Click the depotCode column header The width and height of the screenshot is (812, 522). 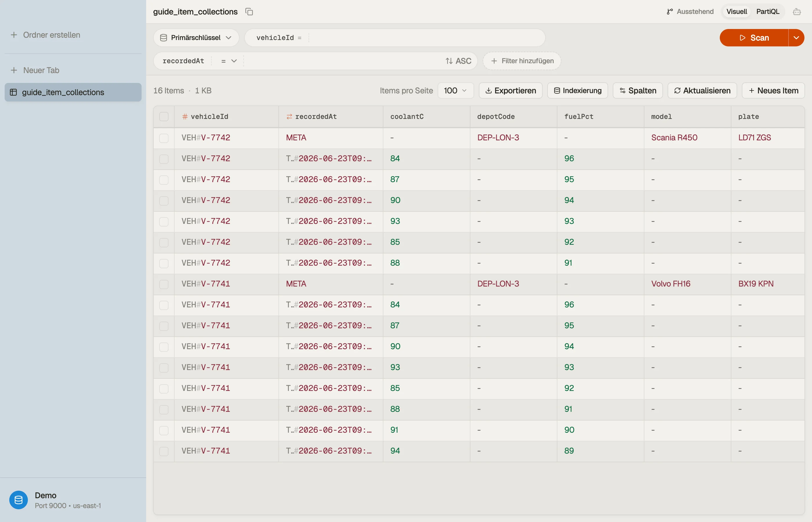[513, 117]
